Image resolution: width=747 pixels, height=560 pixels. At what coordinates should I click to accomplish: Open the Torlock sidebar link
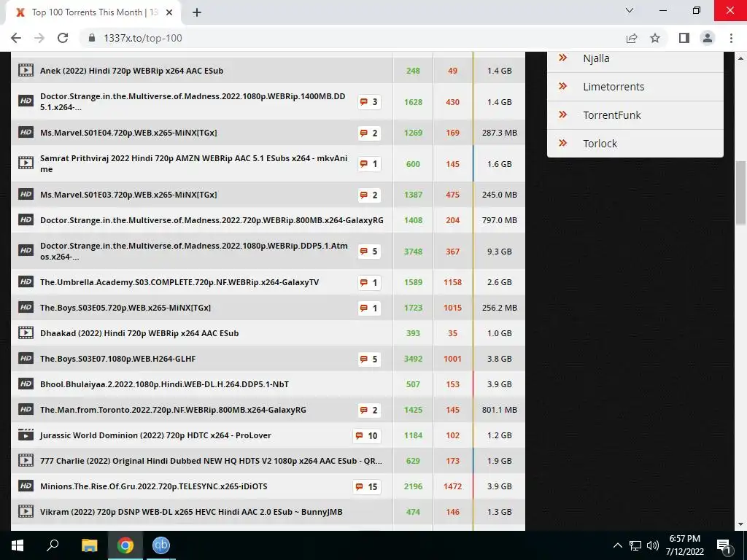tap(600, 144)
